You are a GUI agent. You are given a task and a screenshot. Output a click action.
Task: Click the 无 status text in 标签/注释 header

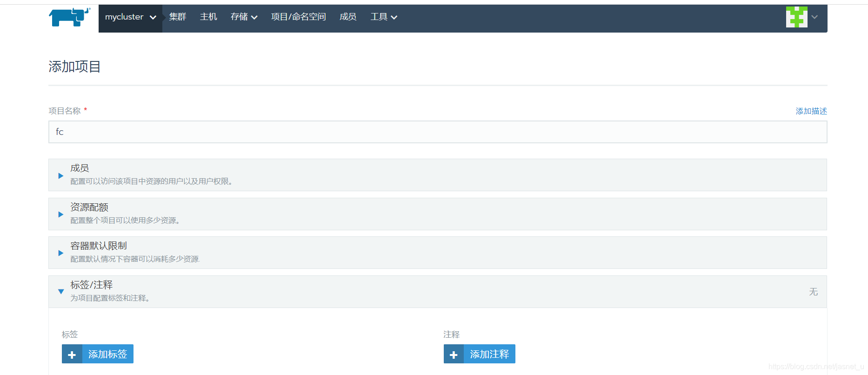coord(813,292)
